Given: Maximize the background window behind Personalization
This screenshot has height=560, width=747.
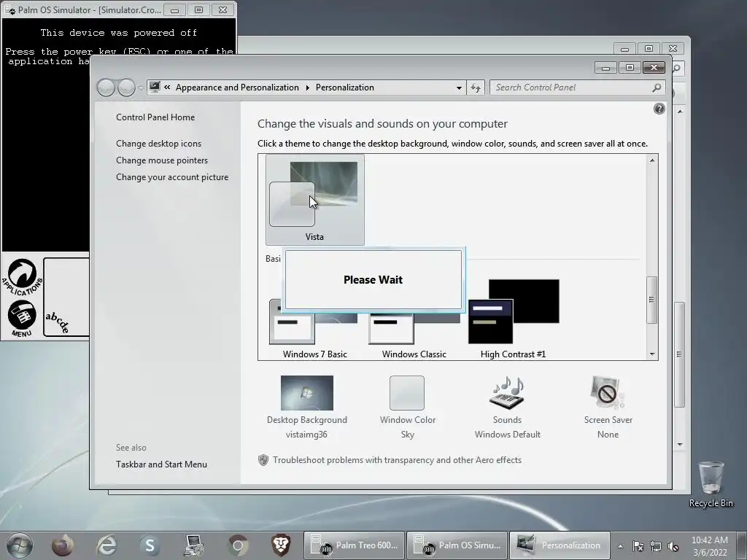Looking at the screenshot, I should 649,49.
